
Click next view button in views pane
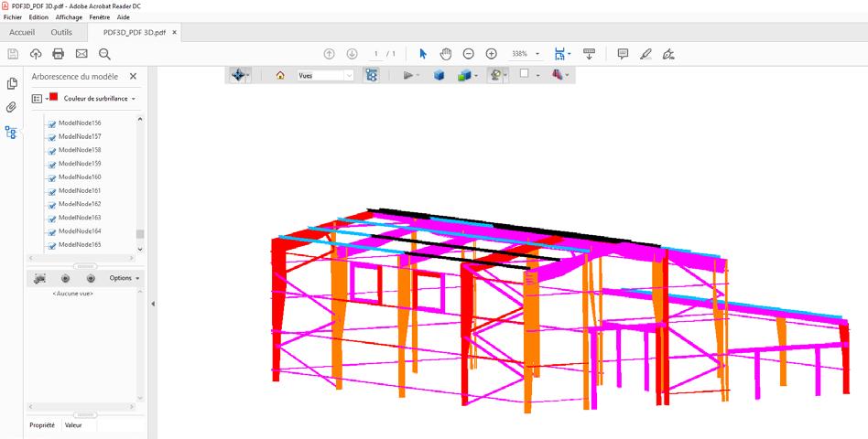(91, 278)
